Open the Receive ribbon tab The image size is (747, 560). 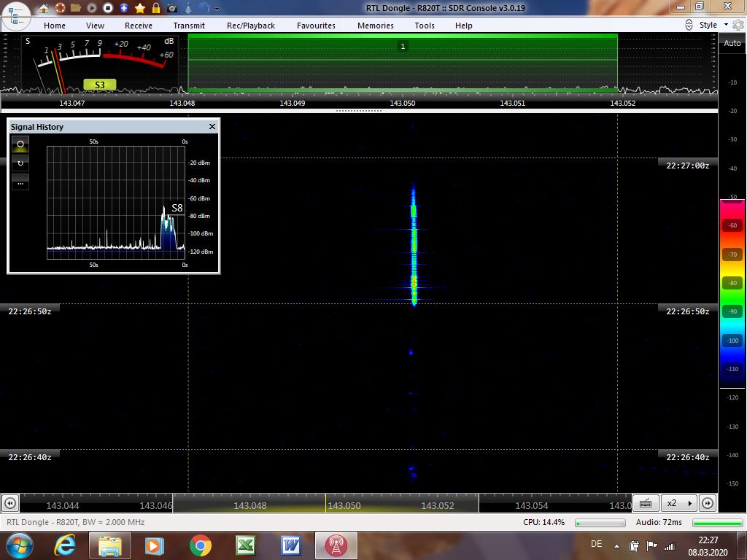139,26
